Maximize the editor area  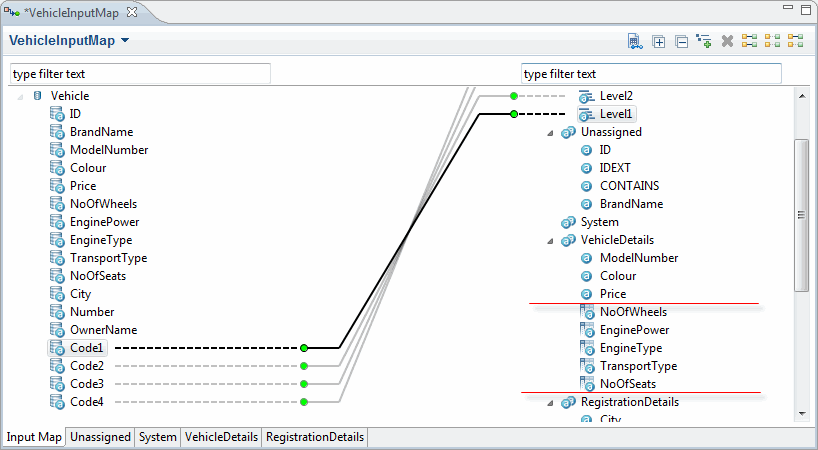point(806,9)
